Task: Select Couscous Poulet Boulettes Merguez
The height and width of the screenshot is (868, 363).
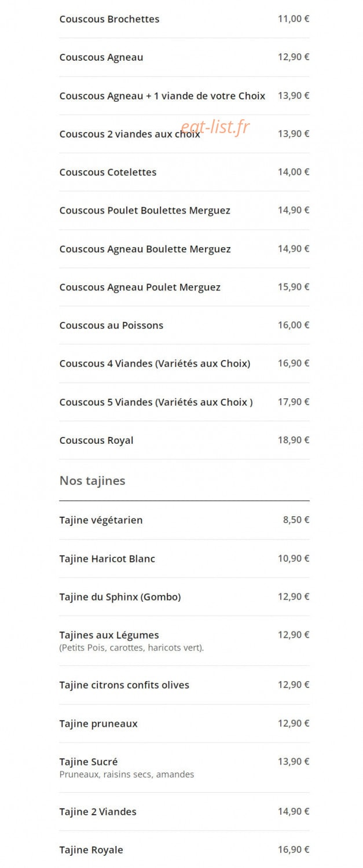Action: pos(184,210)
